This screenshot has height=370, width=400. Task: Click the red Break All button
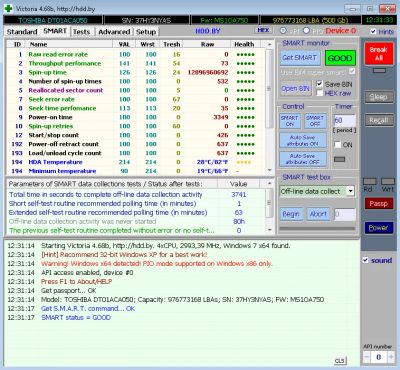click(378, 54)
